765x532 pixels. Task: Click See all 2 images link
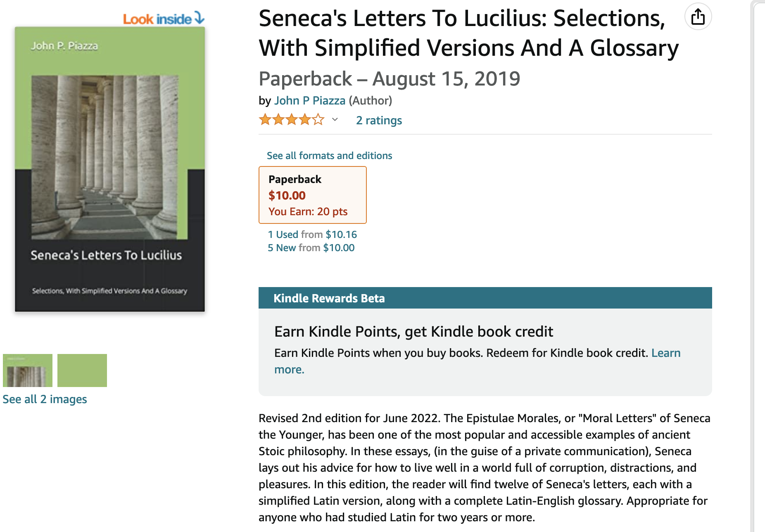point(45,399)
